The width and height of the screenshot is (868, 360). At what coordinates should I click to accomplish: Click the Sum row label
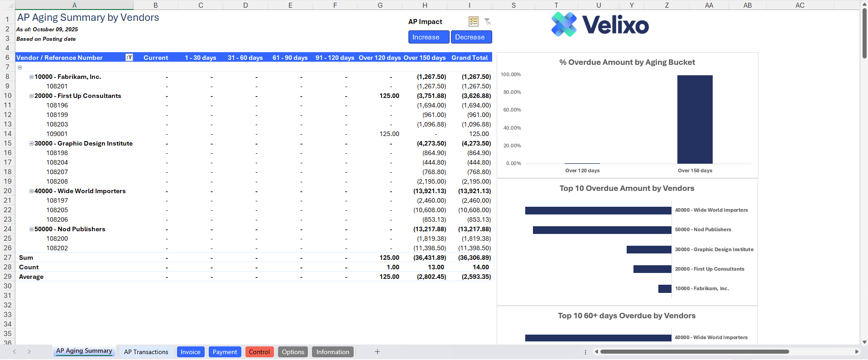(x=26, y=258)
